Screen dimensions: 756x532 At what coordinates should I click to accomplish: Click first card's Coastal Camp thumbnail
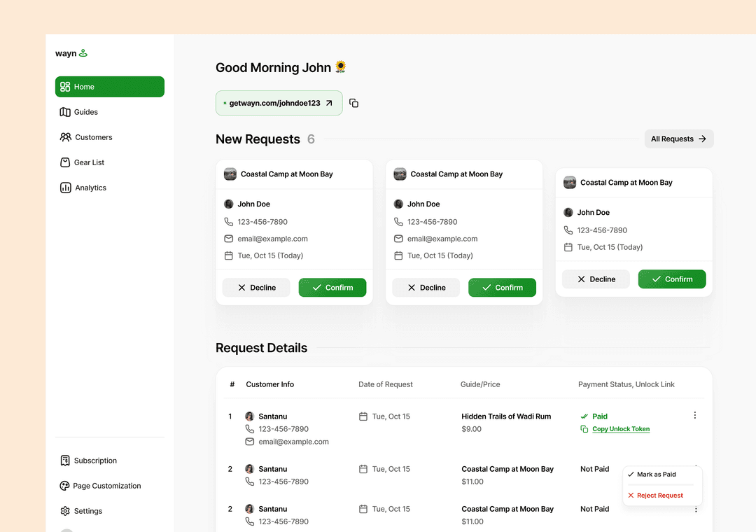[x=230, y=174]
